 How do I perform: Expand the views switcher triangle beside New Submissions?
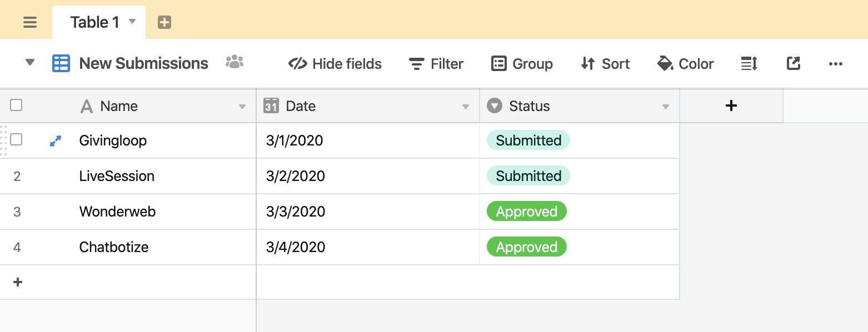coord(31,62)
